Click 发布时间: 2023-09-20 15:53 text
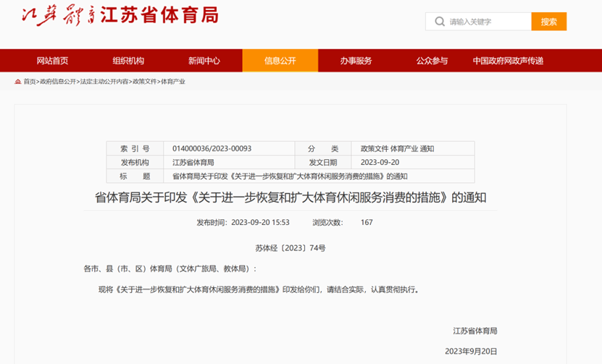Viewport: 602px width, 364px height. click(x=243, y=222)
